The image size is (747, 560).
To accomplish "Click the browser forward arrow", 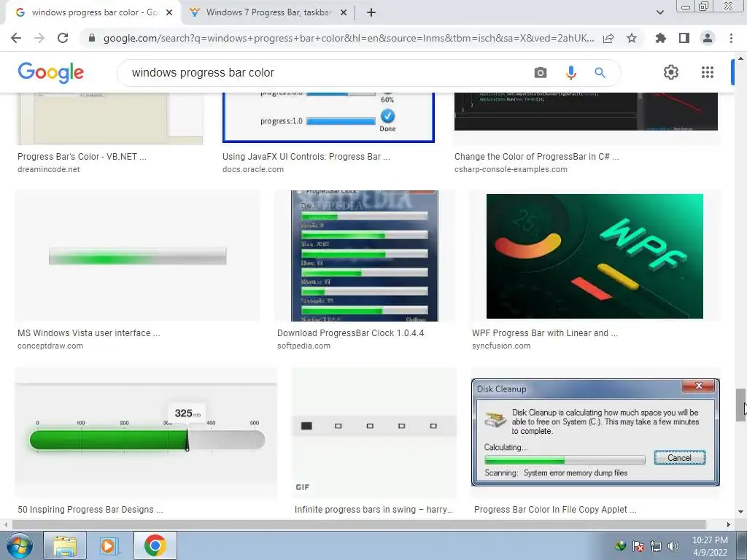I will click(x=39, y=38).
